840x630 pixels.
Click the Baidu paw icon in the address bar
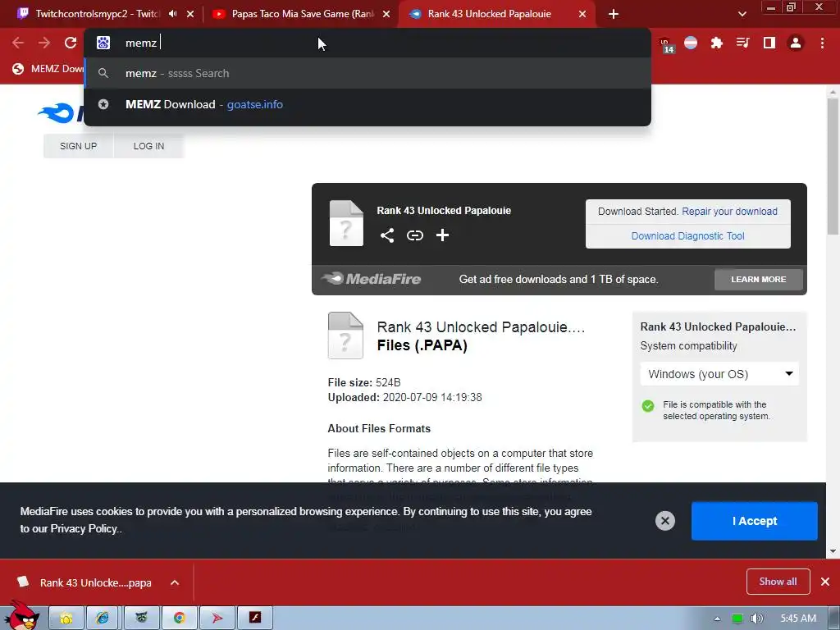(x=103, y=43)
